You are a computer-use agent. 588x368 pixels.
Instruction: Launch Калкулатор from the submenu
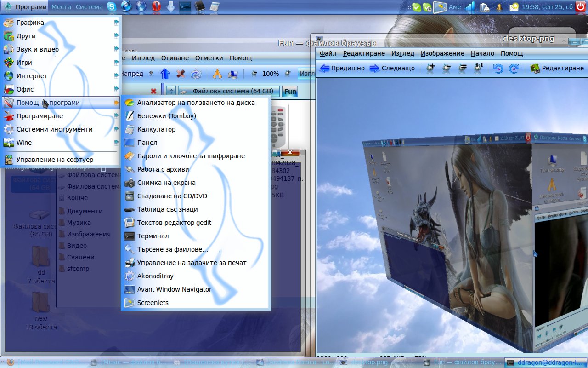[196, 129]
